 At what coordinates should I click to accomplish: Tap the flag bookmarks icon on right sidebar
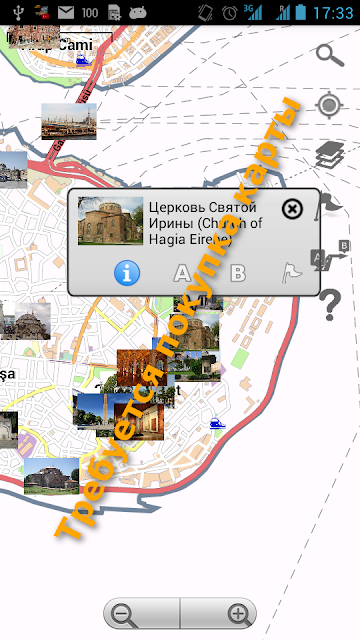[331, 204]
